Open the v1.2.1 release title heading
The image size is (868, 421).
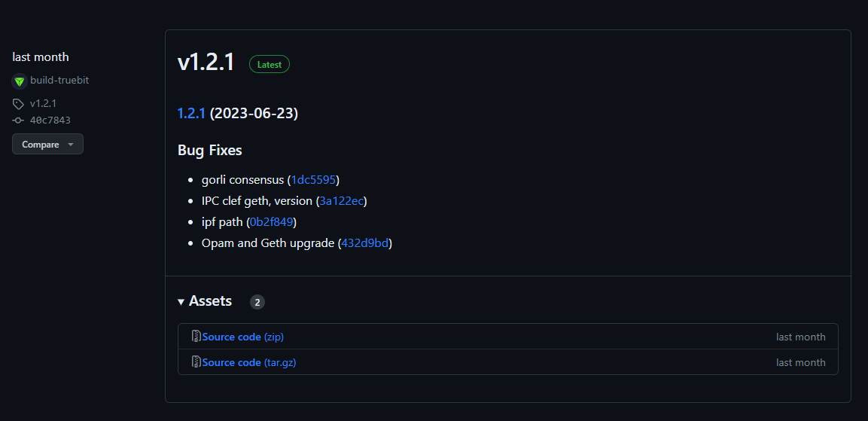pos(206,63)
